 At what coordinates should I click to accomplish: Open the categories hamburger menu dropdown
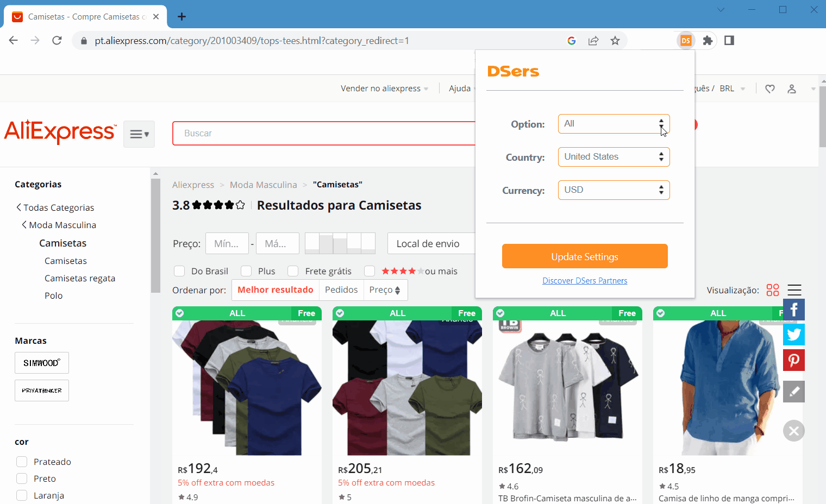[139, 134]
